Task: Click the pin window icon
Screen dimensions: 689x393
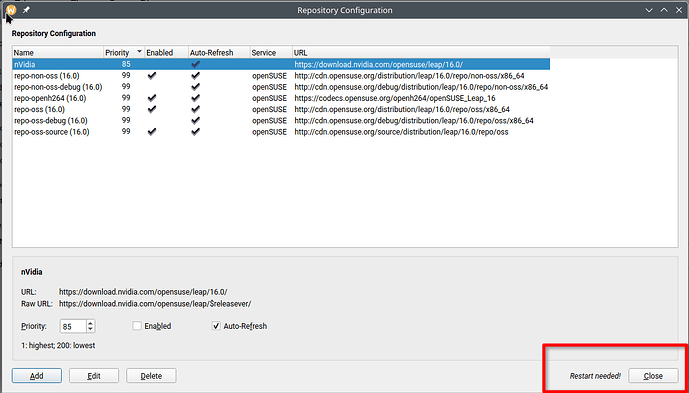Action: [26, 10]
